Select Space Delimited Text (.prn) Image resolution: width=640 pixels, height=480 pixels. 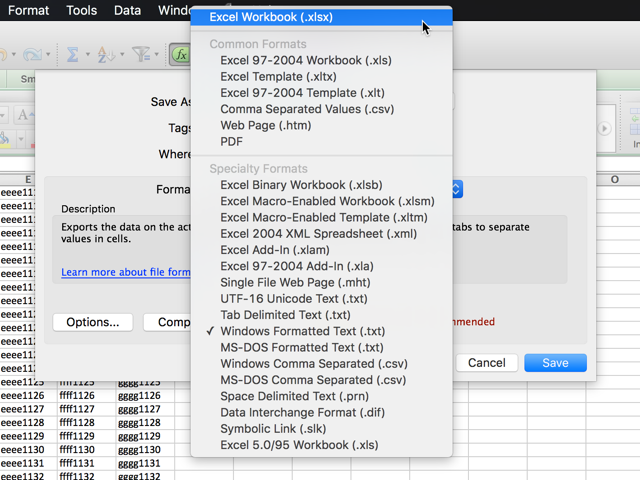pyautogui.click(x=322, y=396)
